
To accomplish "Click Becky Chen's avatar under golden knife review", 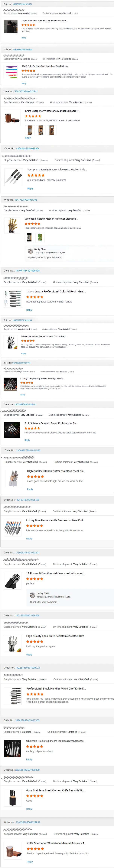I will click(x=30, y=251).
